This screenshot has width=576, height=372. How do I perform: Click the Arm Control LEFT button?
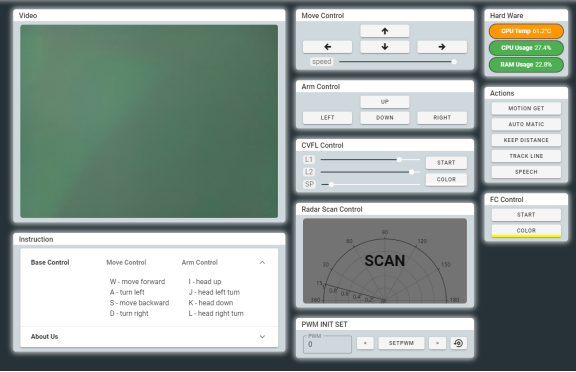[327, 118]
